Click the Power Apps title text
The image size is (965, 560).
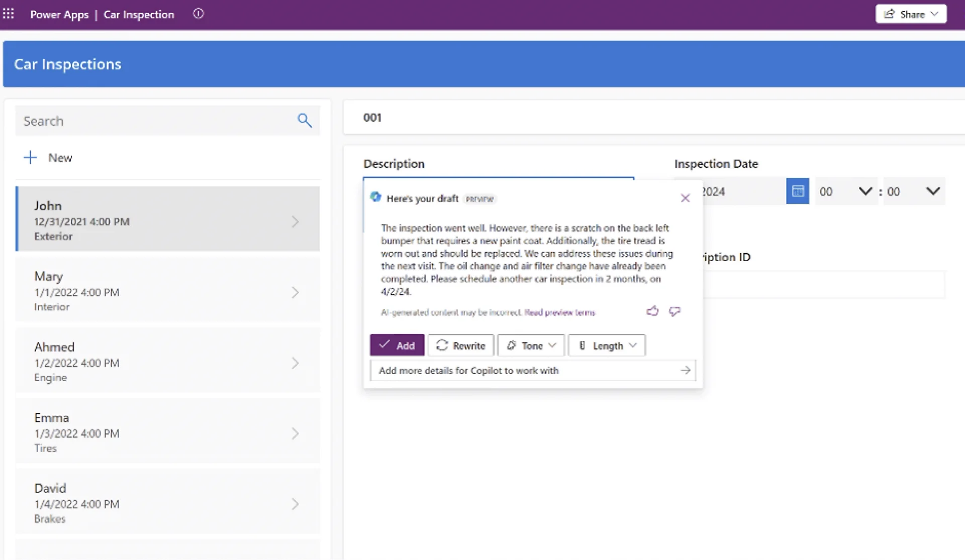pos(59,15)
